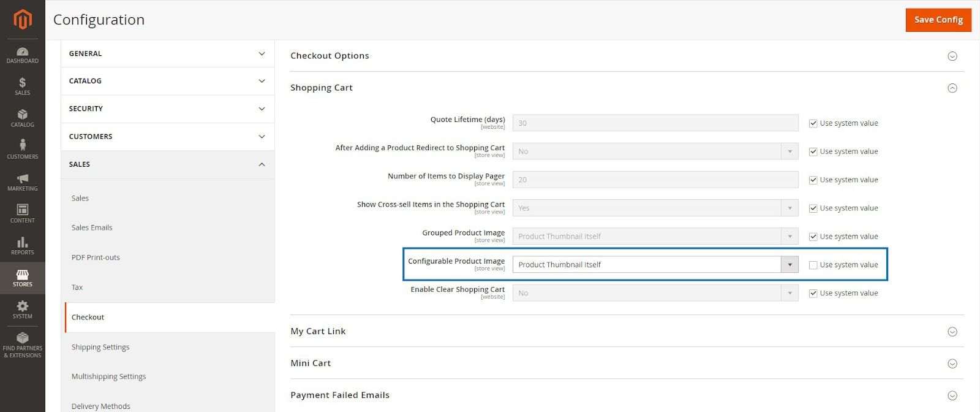The image size is (980, 412).
Task: Select the Delivery Methods tab
Action: coord(101,406)
